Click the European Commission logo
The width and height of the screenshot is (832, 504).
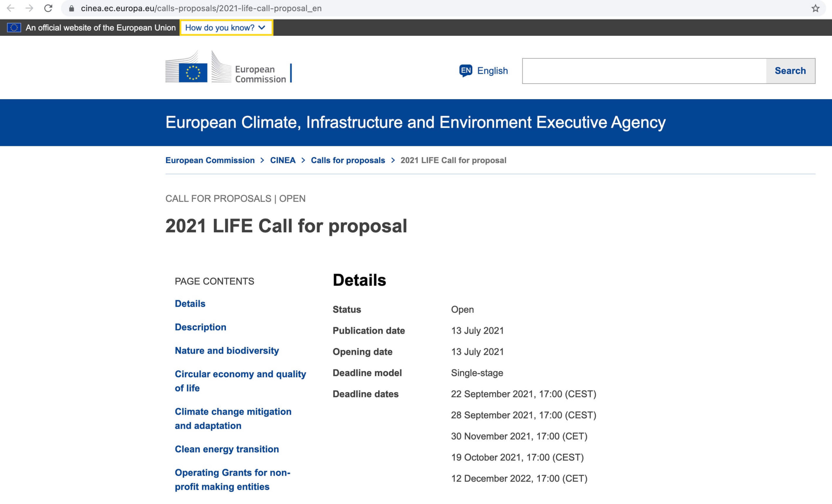(228, 67)
